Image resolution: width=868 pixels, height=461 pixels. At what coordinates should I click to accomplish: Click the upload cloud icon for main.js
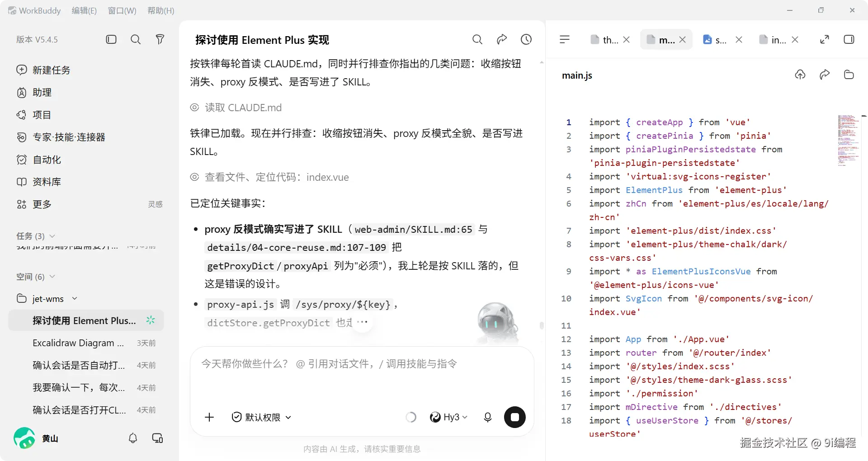800,75
